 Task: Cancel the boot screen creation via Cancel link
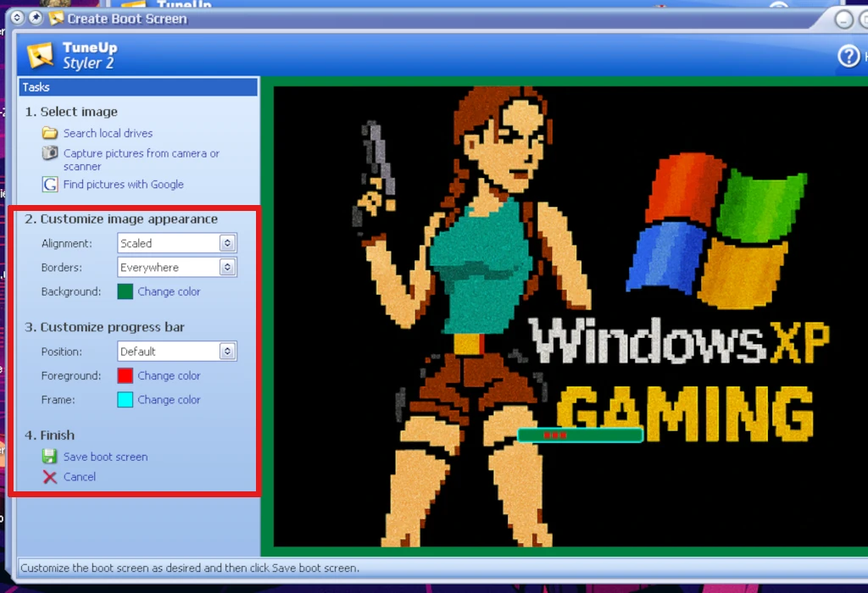80,477
